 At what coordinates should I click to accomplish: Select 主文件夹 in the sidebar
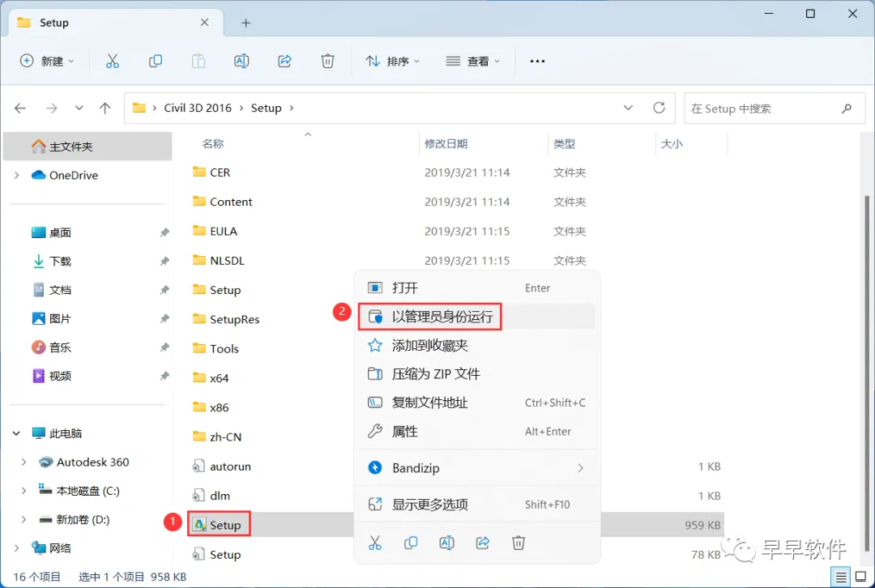[87, 147]
